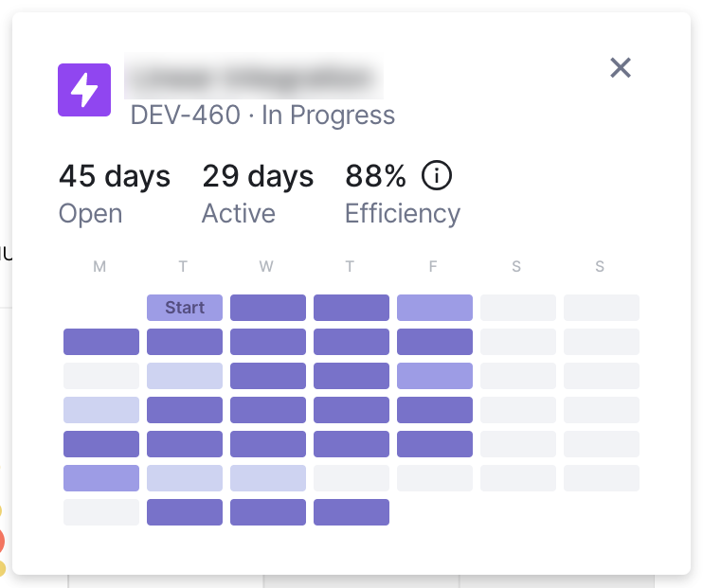Select first-row Saturday empty cell
The width and height of the screenshot is (703, 588).
coord(518,308)
